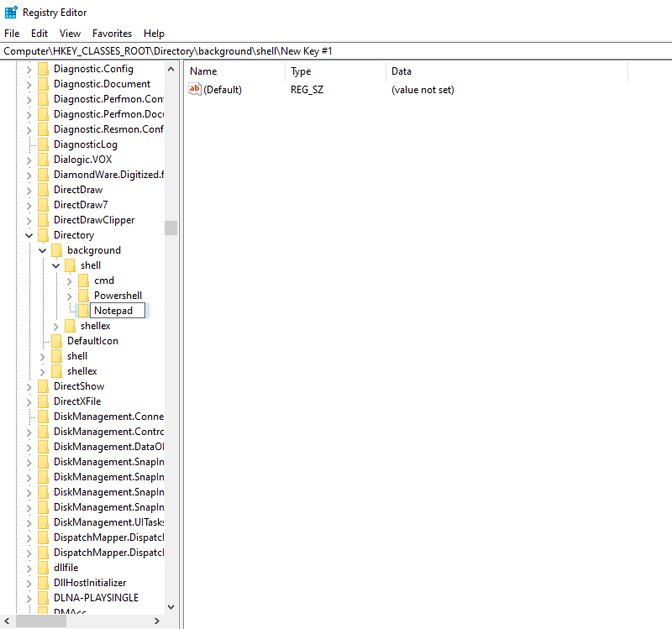Click the Registry Editor title bar icon
Image resolution: width=672 pixels, height=629 pixels.
coord(9,12)
